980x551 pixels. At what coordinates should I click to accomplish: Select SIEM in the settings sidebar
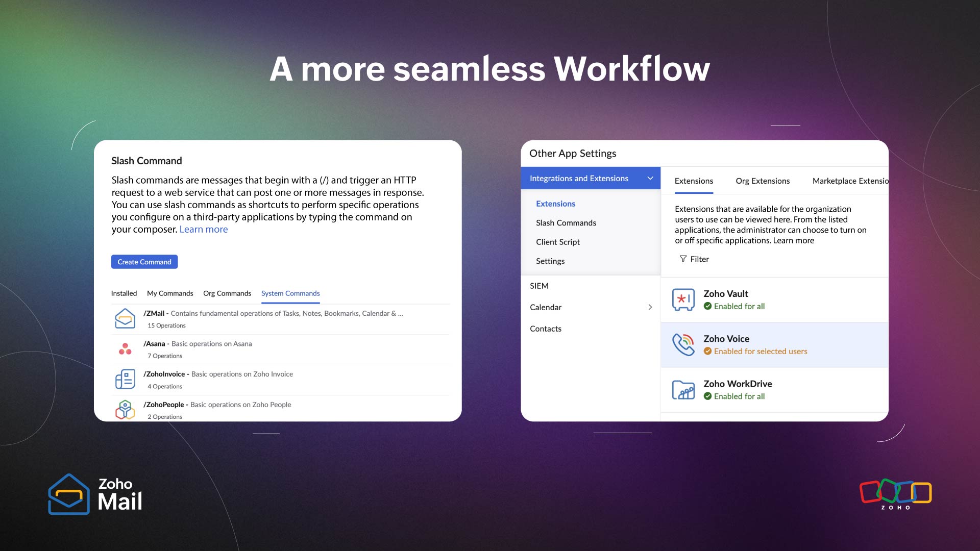(x=539, y=286)
